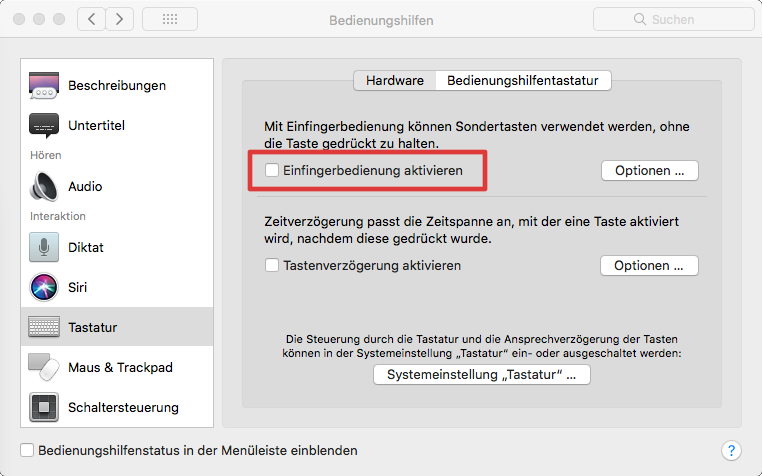The width and height of the screenshot is (763, 476).
Task: Click the magnifier icon in search field
Action: [x=639, y=19]
